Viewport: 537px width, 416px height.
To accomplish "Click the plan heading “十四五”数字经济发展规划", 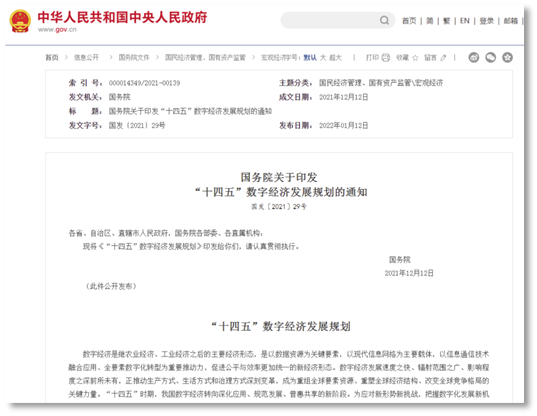I will click(281, 327).
